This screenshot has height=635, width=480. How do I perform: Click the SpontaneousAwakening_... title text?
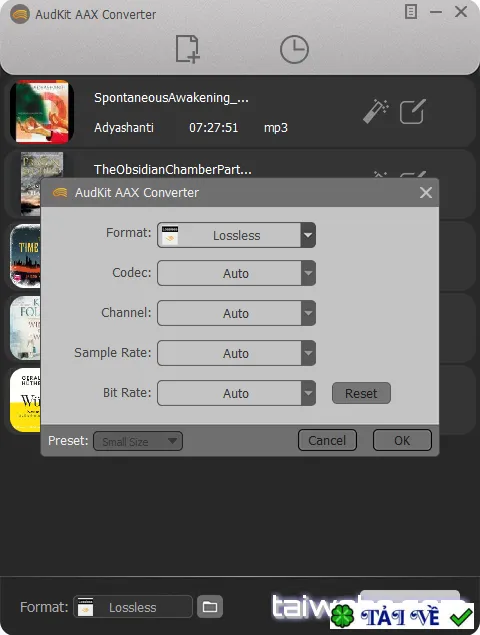coord(171,98)
